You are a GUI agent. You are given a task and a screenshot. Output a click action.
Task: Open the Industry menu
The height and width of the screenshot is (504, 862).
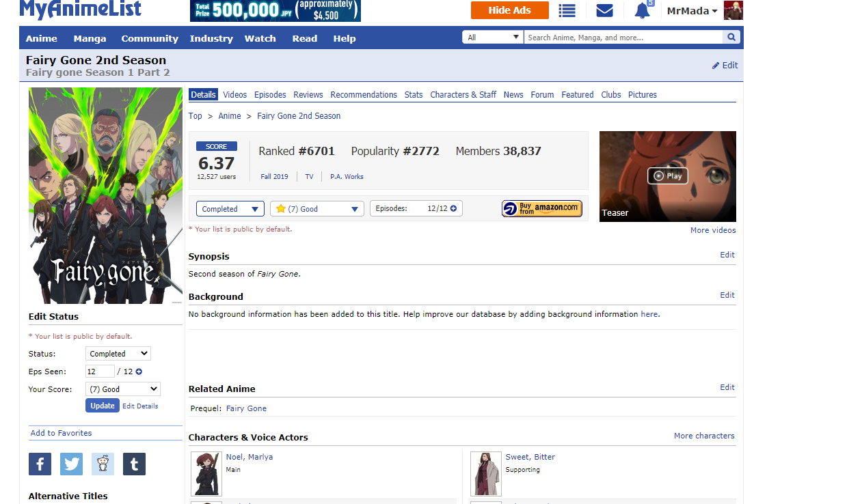pos(211,38)
